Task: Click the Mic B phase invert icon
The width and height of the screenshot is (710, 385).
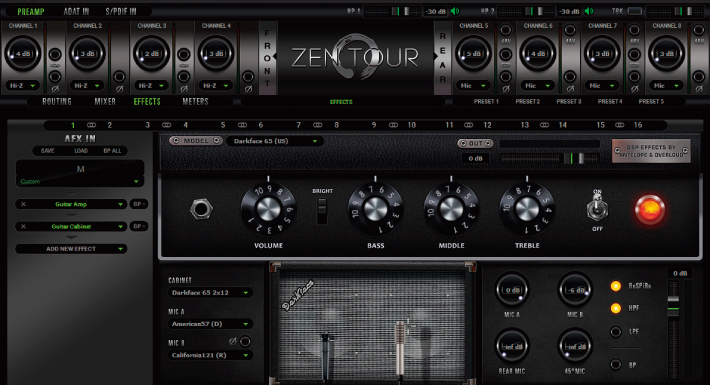Action: (233, 341)
